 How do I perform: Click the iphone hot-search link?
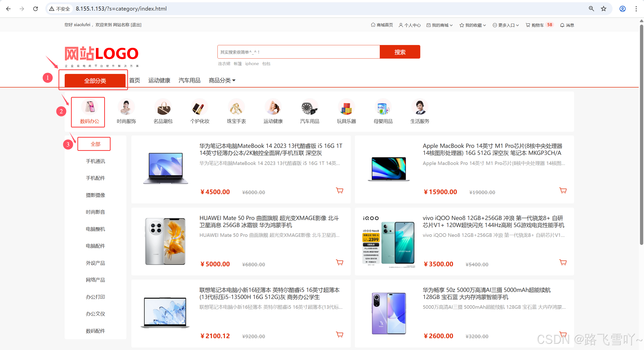click(252, 64)
